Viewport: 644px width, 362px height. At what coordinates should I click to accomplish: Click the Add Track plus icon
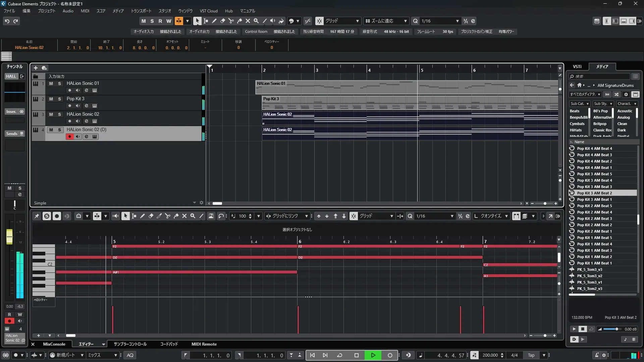point(36,68)
